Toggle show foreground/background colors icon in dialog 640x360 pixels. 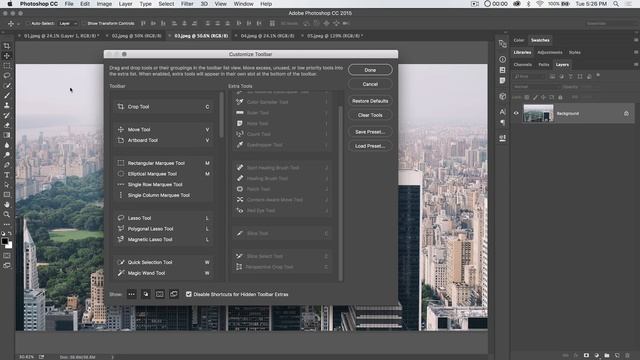146,294
